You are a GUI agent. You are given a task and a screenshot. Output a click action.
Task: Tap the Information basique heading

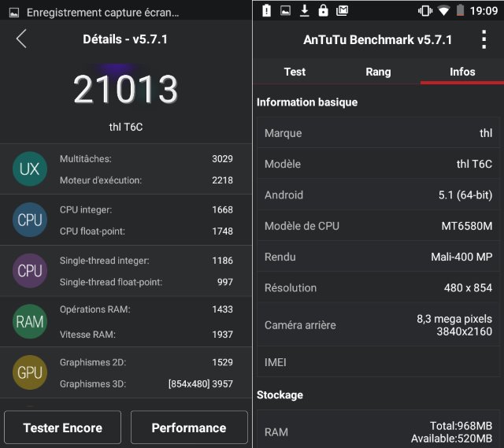point(307,102)
